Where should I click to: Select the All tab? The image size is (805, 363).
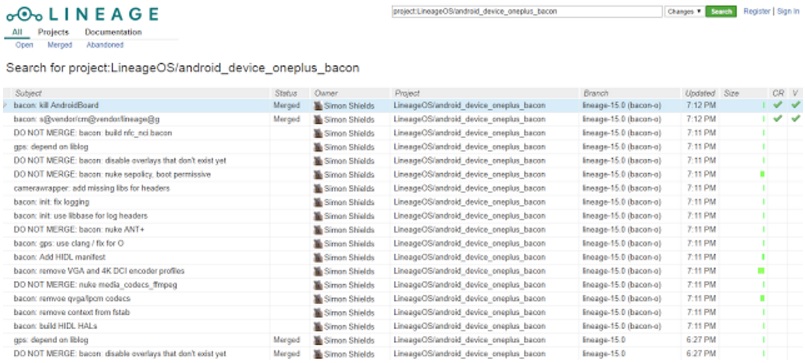pos(17,32)
